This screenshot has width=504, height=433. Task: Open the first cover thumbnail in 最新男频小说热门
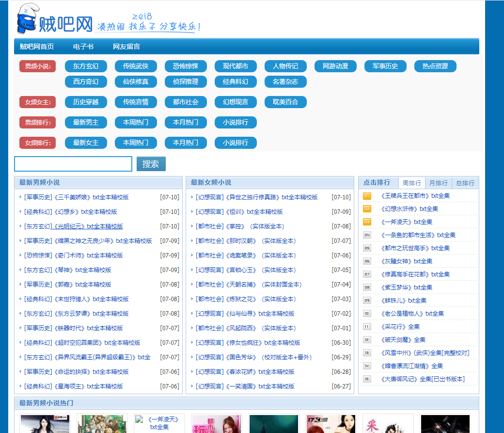click(x=45, y=424)
